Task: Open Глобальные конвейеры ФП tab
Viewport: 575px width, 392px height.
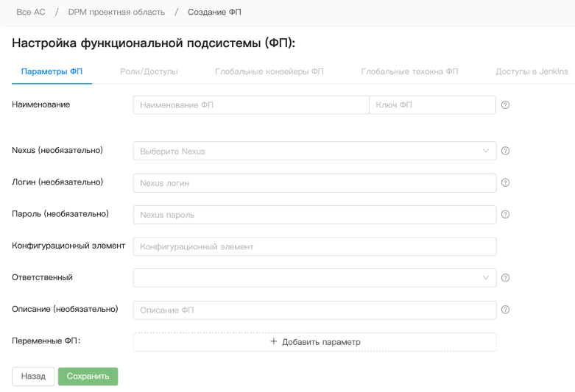Action: [269, 72]
